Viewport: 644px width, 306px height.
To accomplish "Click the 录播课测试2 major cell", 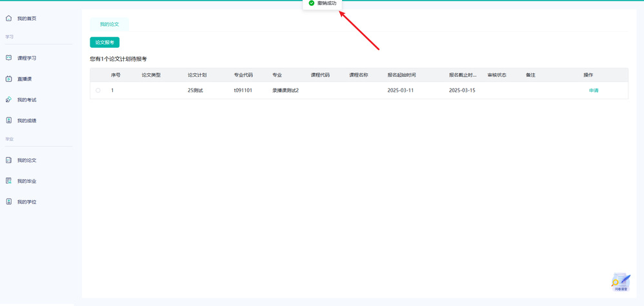I will pyautogui.click(x=285, y=90).
